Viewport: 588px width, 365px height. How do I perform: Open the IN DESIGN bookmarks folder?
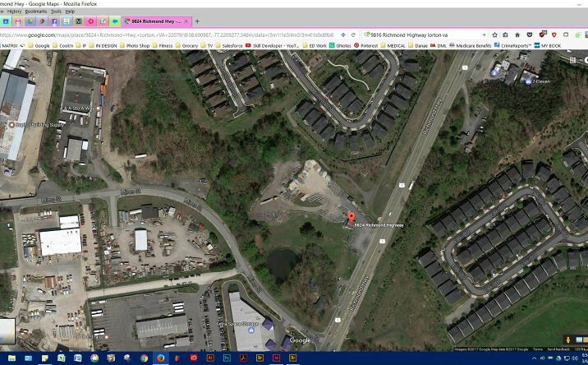tap(103, 45)
